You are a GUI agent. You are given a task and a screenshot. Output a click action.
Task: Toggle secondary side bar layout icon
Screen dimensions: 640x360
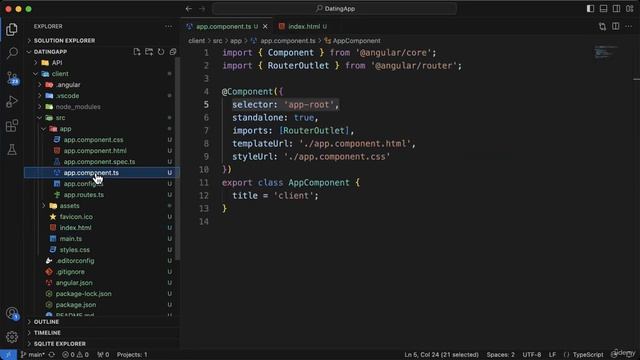pyautogui.click(x=616, y=9)
